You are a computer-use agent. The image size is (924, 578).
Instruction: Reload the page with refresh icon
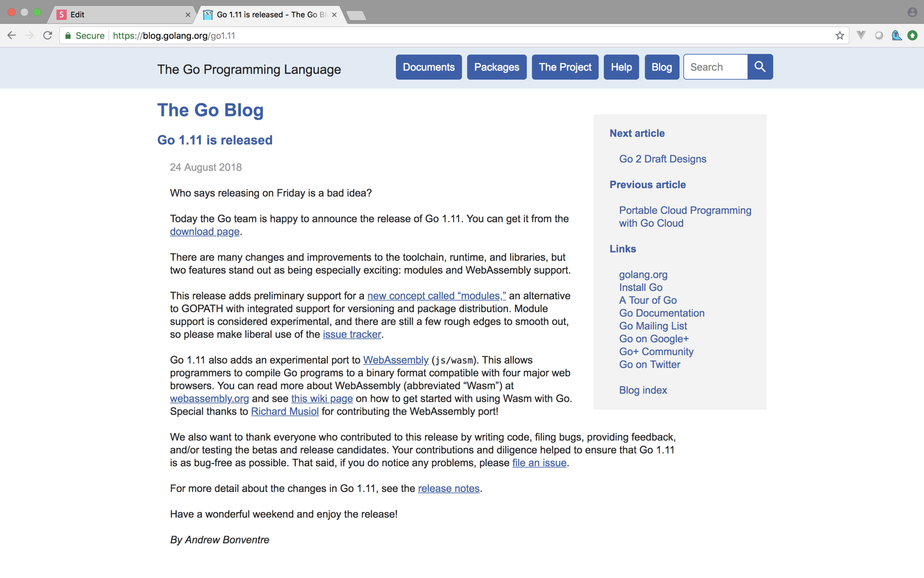tap(47, 36)
